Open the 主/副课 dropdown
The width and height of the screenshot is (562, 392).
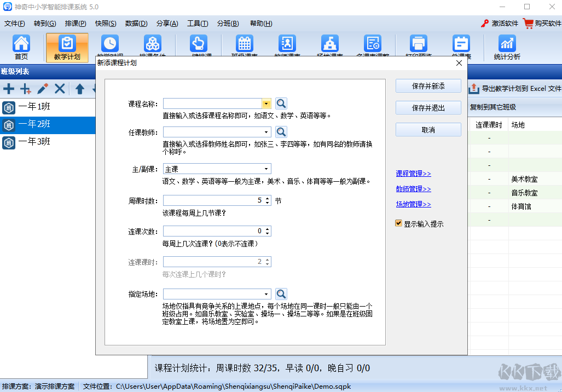pyautogui.click(x=266, y=168)
